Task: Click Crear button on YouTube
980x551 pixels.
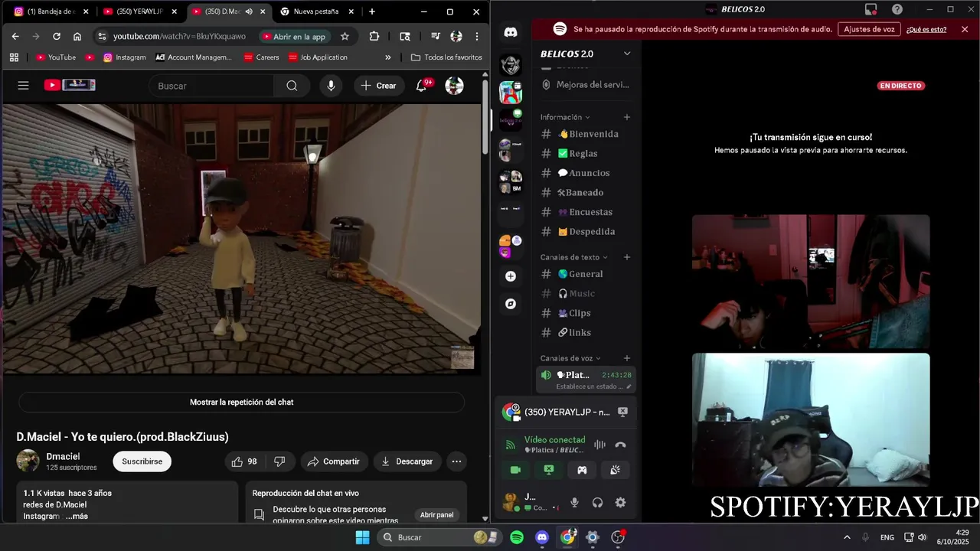Action: tap(378, 86)
